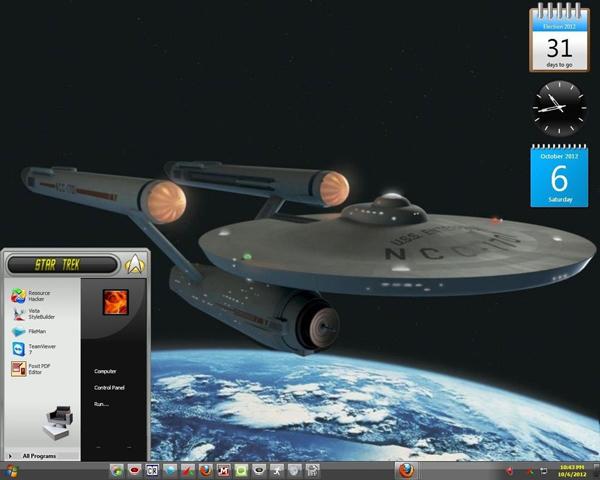
Task: Click the grid document taskbar icon
Action: [313, 470]
